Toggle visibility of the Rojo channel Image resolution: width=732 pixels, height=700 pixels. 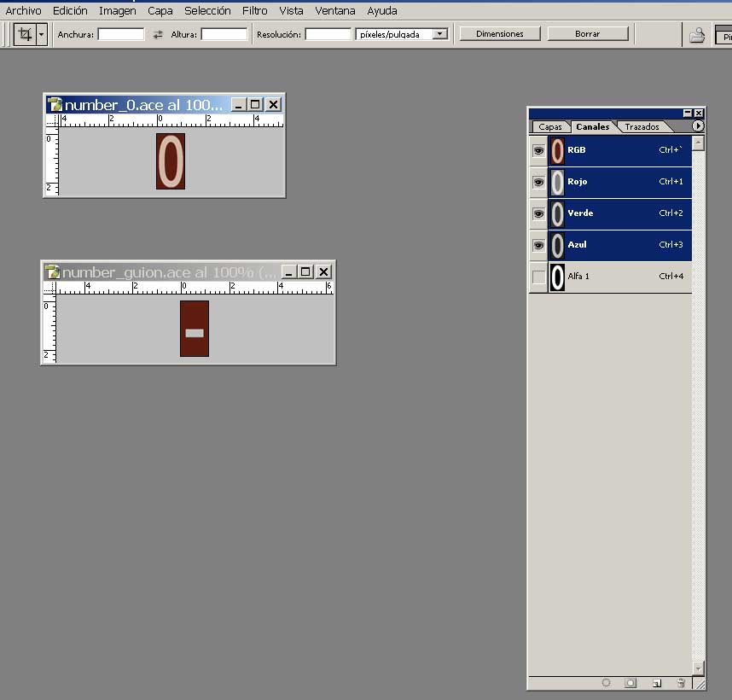point(538,182)
